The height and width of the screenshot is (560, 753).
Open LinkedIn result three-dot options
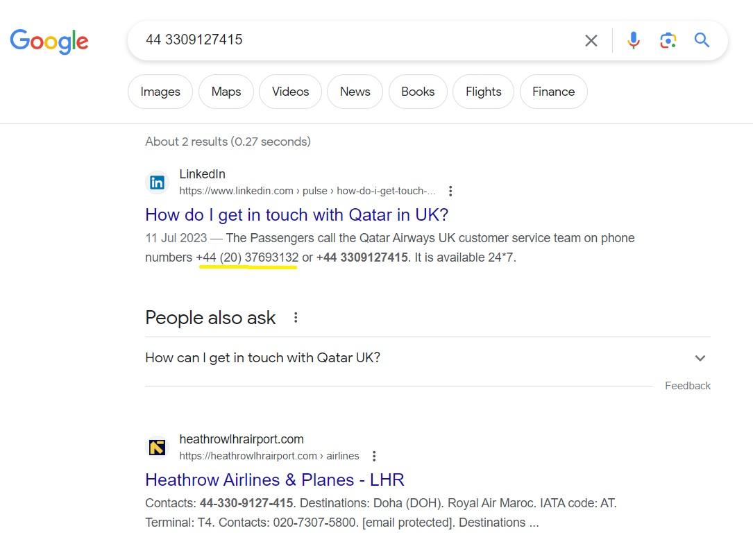click(450, 191)
